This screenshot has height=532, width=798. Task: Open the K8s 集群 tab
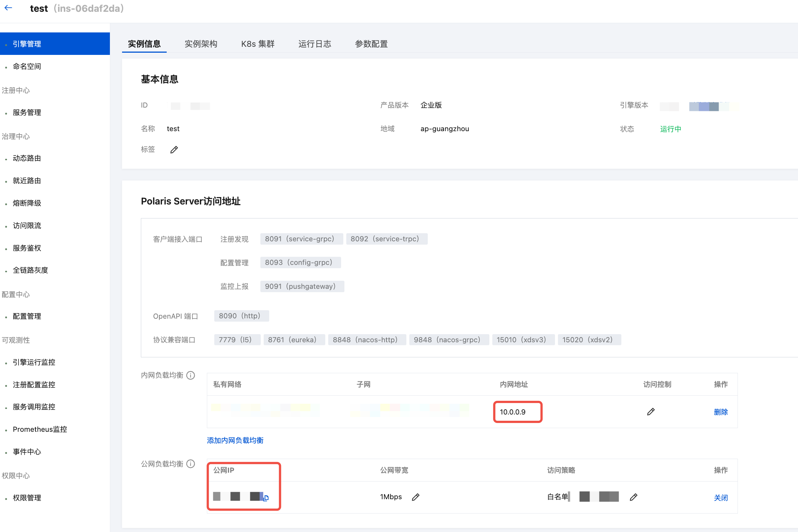click(x=258, y=44)
